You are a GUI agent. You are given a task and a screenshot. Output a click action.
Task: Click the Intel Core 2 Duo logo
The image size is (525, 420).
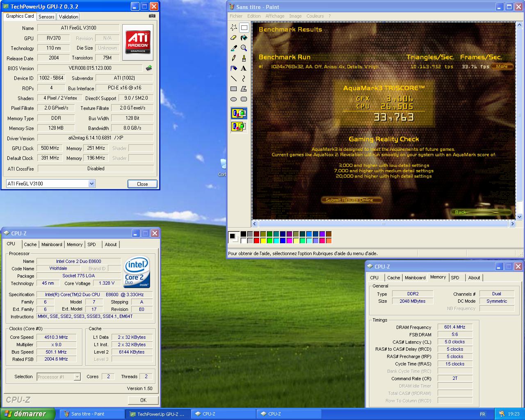(137, 273)
